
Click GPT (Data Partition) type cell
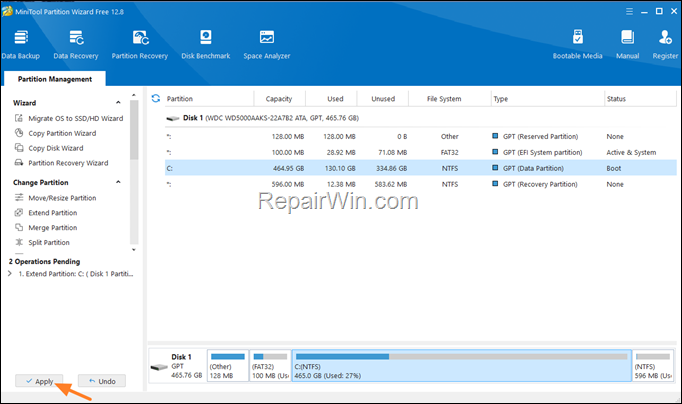click(533, 168)
